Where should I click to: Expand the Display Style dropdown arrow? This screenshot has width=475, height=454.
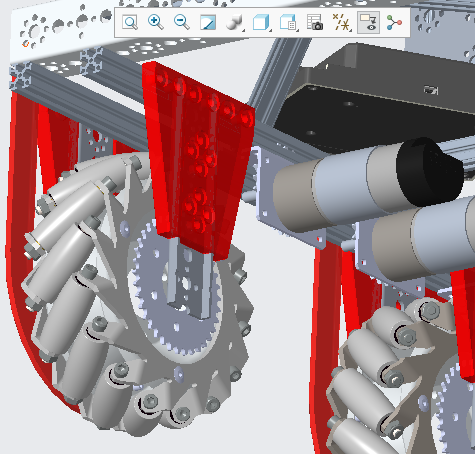pos(243,30)
